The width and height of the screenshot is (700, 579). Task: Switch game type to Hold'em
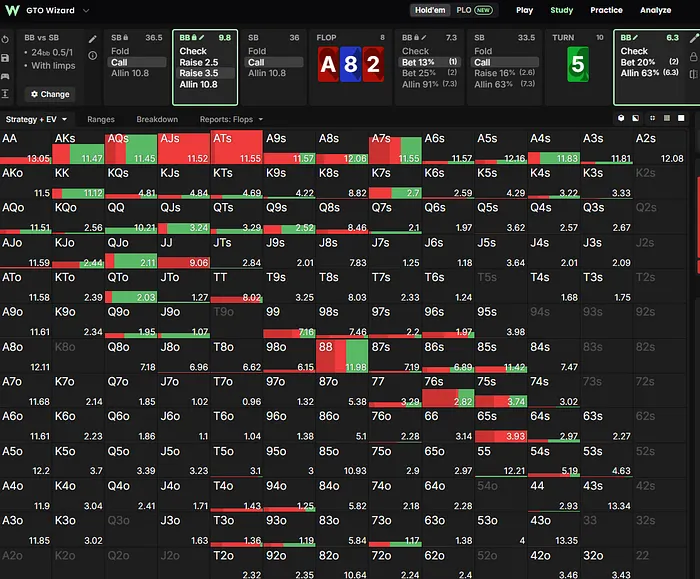pyautogui.click(x=430, y=10)
